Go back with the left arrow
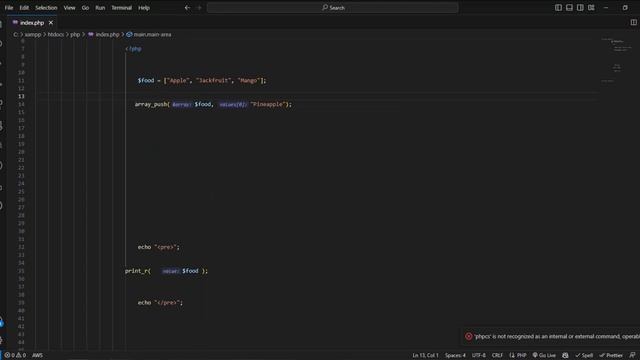This screenshot has width=640, height=360. 187,7
